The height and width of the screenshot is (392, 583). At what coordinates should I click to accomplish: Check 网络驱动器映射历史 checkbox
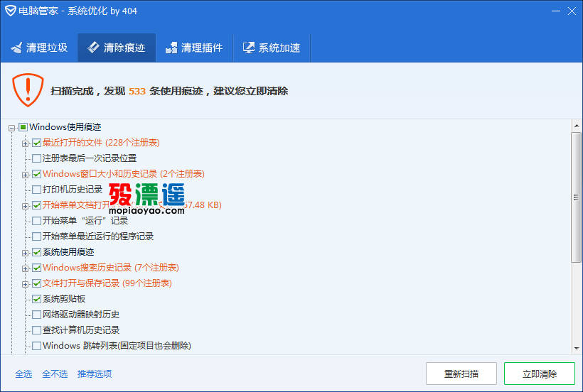36,315
